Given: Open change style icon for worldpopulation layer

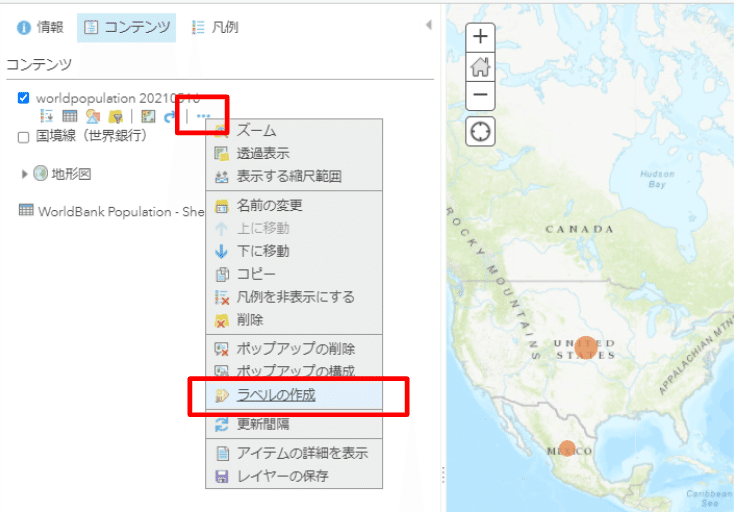Looking at the screenshot, I should (x=93, y=116).
